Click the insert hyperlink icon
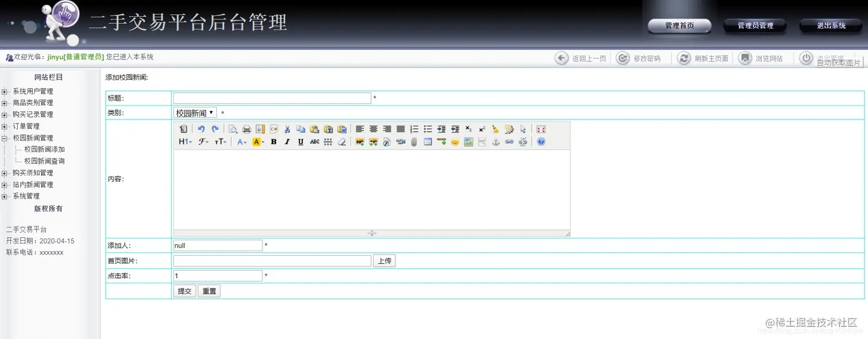Viewport: 868px width, 339px height. tap(509, 142)
